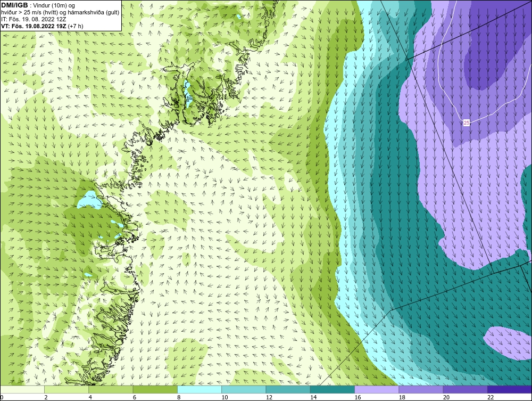This screenshot has width=532, height=401.
Task: Click the 'IT: Fös. 19. 08. 2022 12Z' line
Action: (34, 19)
